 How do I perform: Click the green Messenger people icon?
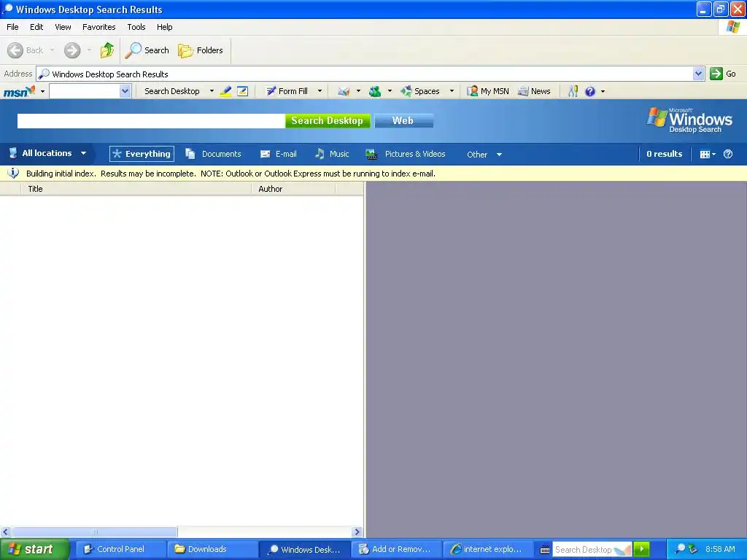tap(375, 91)
